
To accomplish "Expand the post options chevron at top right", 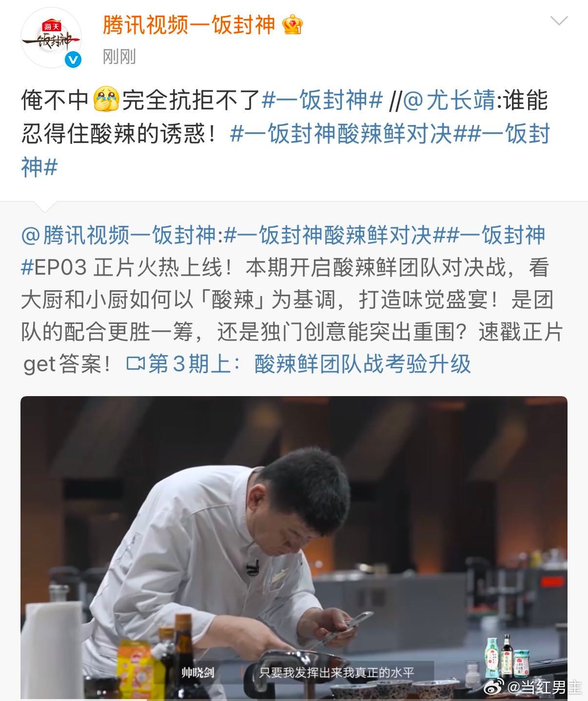I will [x=559, y=20].
